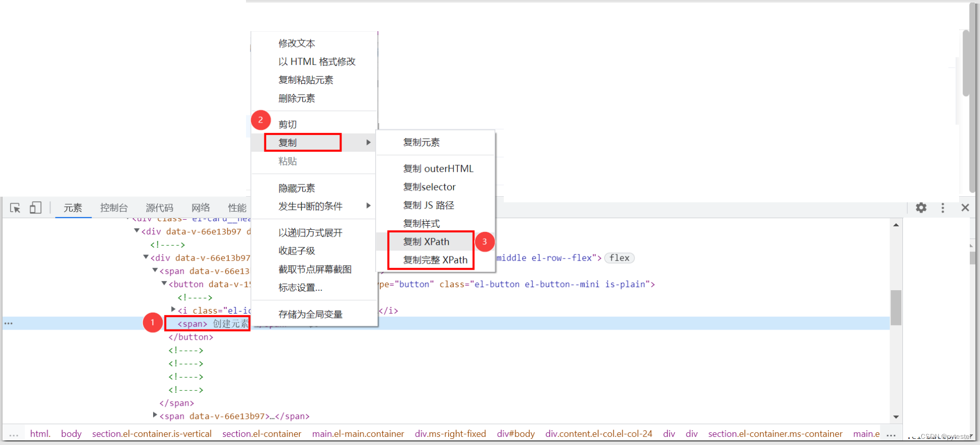The image size is (980, 445).
Task: Expand the i class="el-ic node
Action: [174, 310]
